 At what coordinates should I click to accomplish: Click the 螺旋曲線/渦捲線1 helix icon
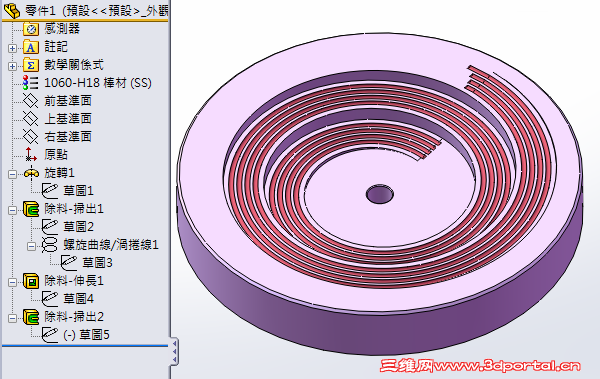coord(50,245)
